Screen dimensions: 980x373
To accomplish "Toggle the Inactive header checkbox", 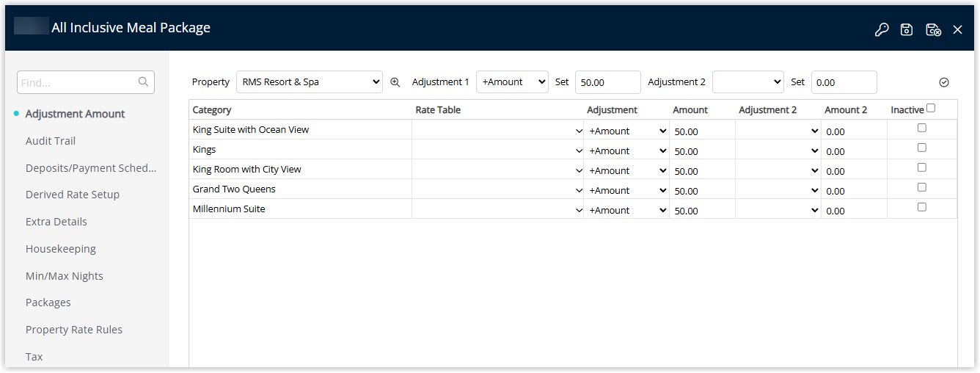I will 931,108.
